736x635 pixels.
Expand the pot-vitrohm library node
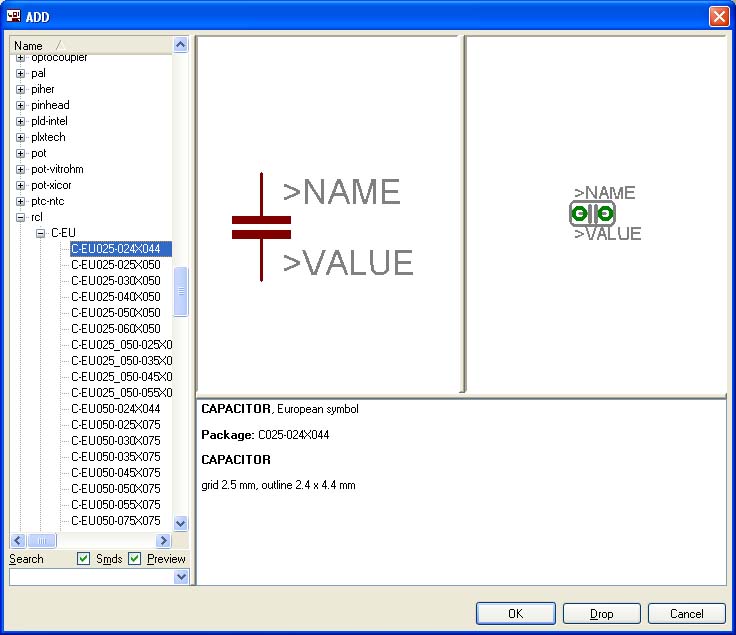click(x=20, y=169)
